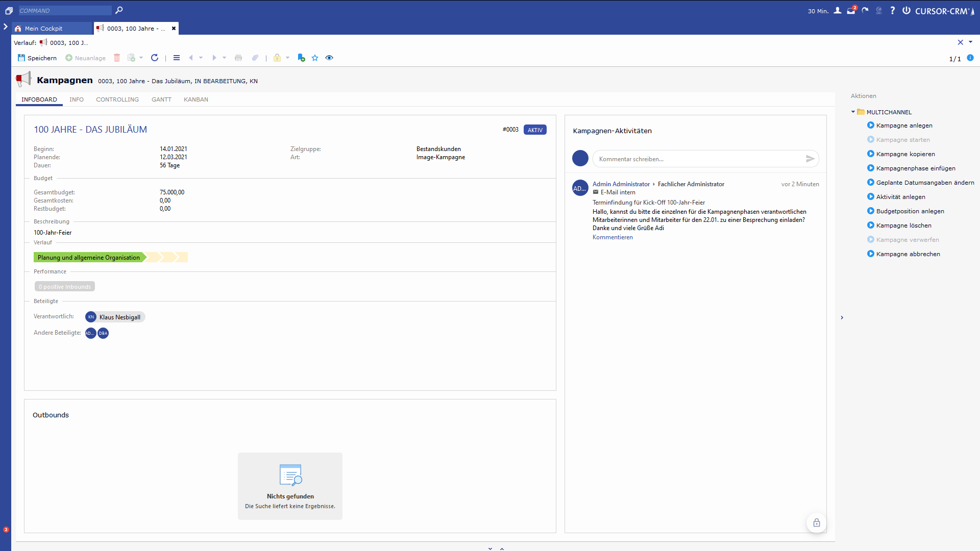Click the lock icon in activities panel
Screen dimensions: 980x551
tap(817, 523)
